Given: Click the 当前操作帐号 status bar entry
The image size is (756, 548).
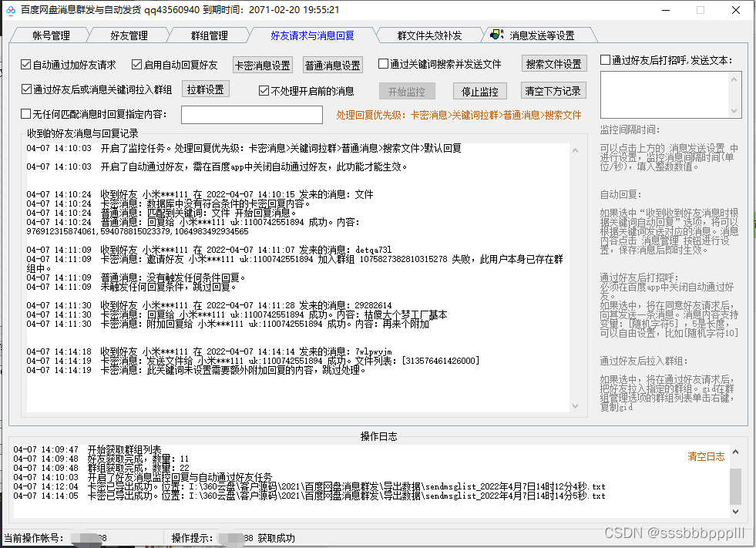Looking at the screenshot, I should [x=55, y=538].
